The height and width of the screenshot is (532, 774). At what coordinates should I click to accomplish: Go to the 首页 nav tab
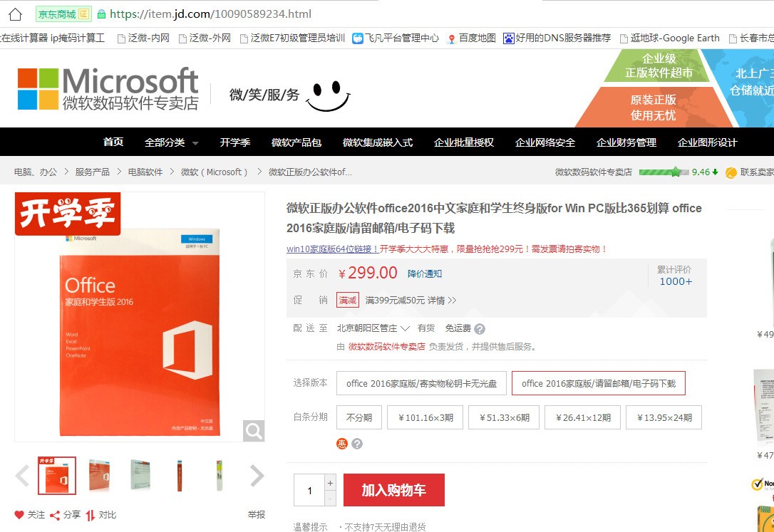point(113,142)
